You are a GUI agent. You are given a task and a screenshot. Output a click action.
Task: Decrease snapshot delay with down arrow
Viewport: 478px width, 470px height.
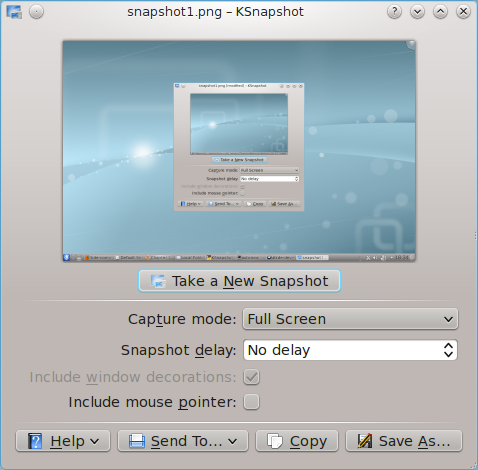tap(448, 355)
